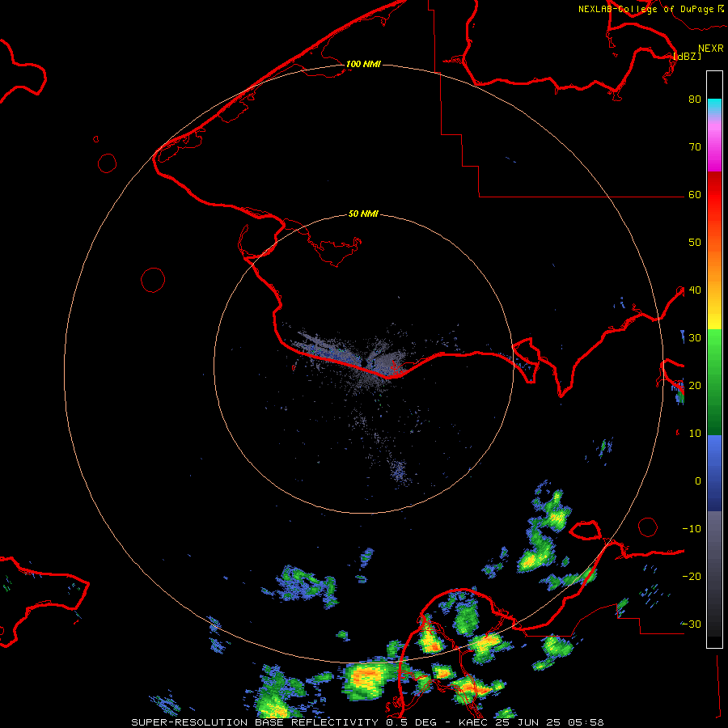The width and height of the screenshot is (728, 728).
Task: Click the 60 value on the dBZ scale
Action: coord(695,194)
